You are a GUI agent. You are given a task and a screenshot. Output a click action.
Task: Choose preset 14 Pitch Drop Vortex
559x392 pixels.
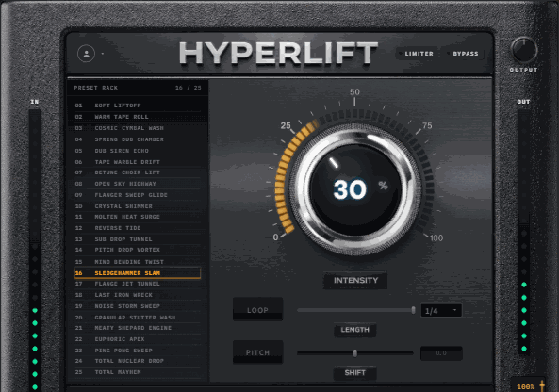click(138, 250)
